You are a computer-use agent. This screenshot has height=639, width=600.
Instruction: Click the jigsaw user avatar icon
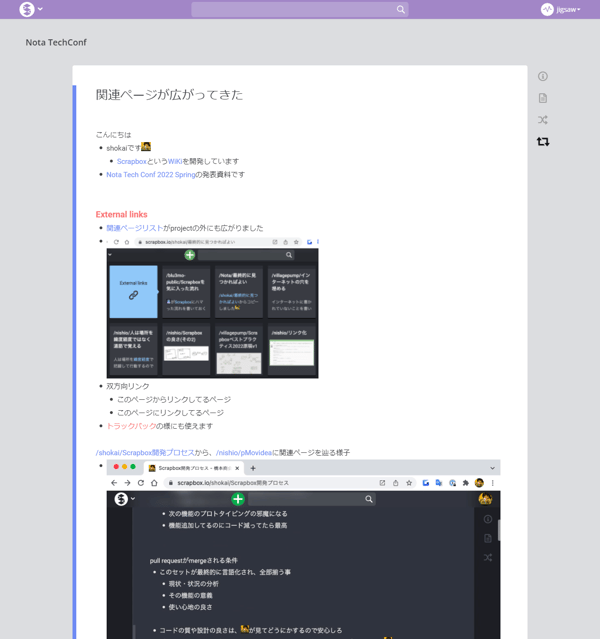coord(547,9)
